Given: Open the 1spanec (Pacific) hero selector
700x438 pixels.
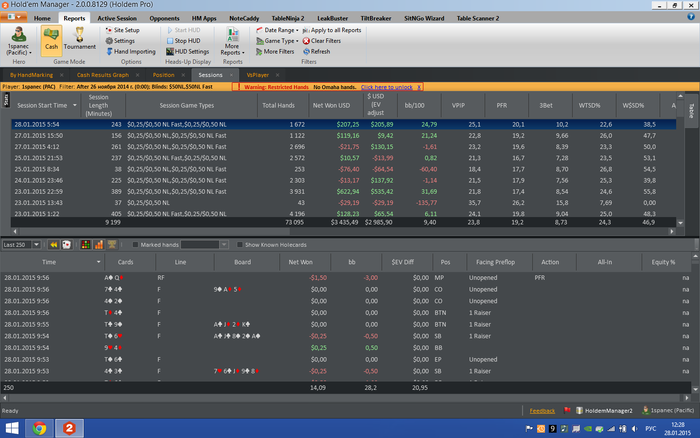Looking at the screenshot, I should coord(18,40).
